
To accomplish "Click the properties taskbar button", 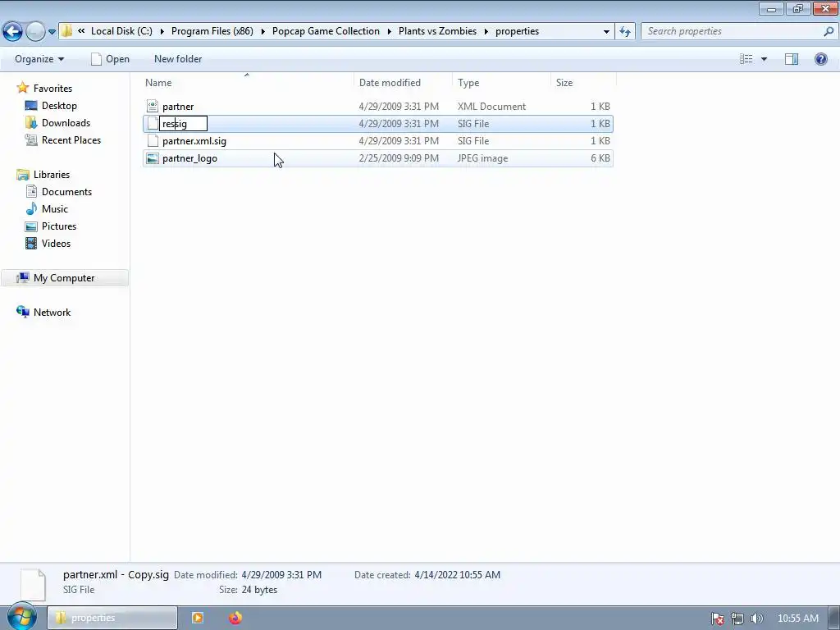I will [x=112, y=618].
